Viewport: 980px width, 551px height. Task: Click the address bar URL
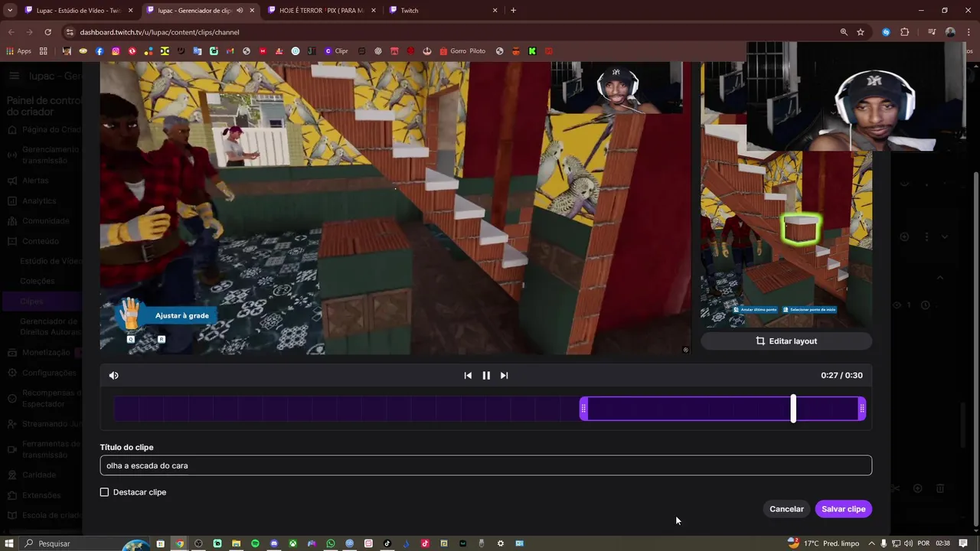[x=159, y=32]
